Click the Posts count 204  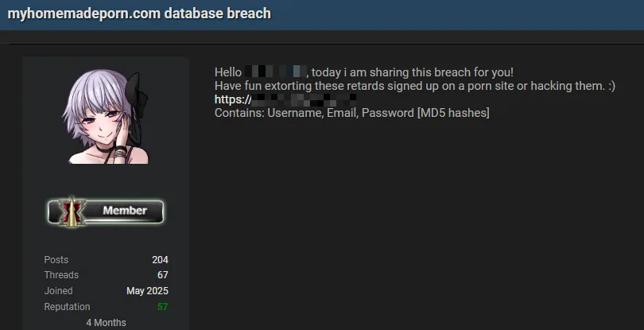coord(160,260)
